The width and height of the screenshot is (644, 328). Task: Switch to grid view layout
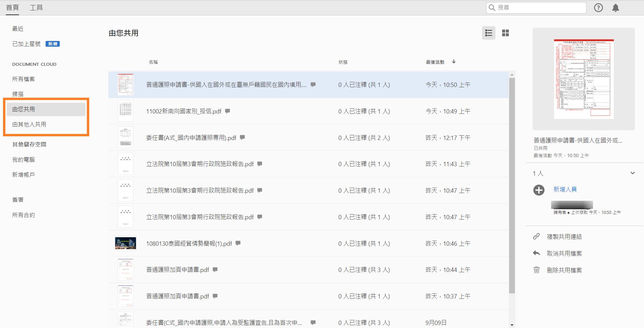click(x=505, y=33)
